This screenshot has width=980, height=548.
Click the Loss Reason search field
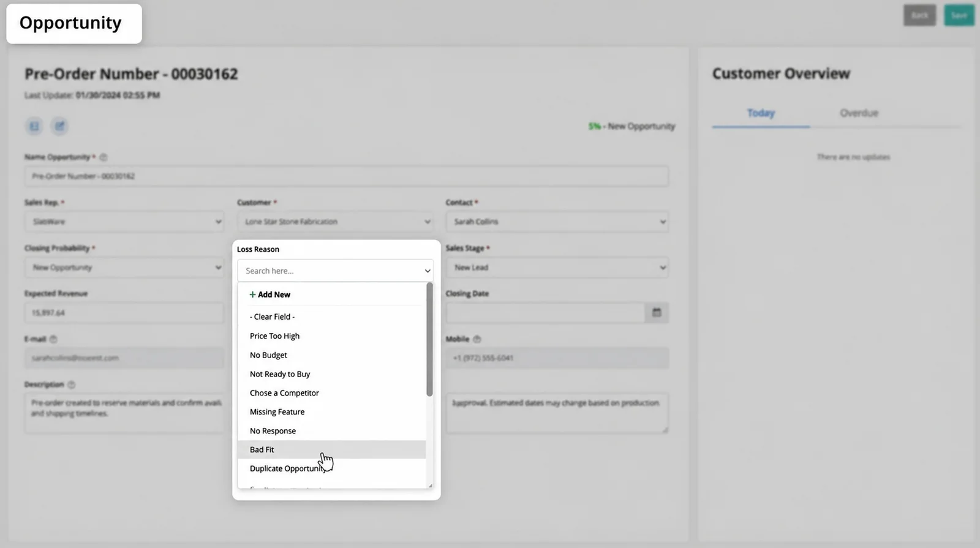(335, 271)
